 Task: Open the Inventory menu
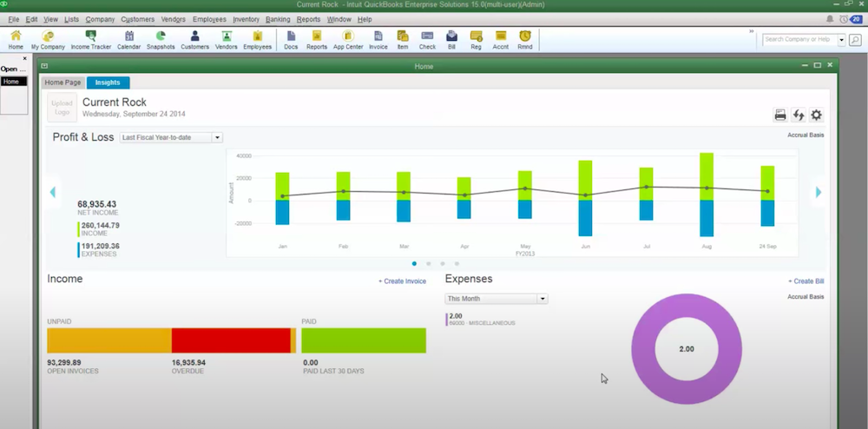pyautogui.click(x=246, y=19)
